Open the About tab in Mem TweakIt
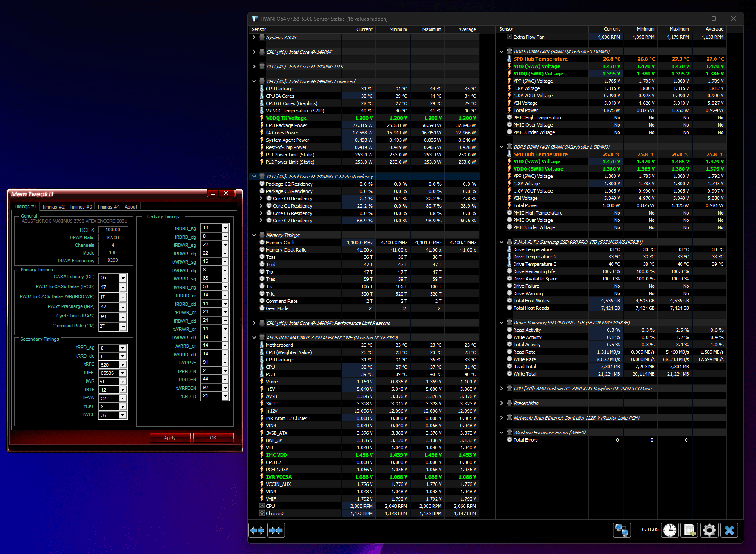Screen dimensions: 756x554 131,207
